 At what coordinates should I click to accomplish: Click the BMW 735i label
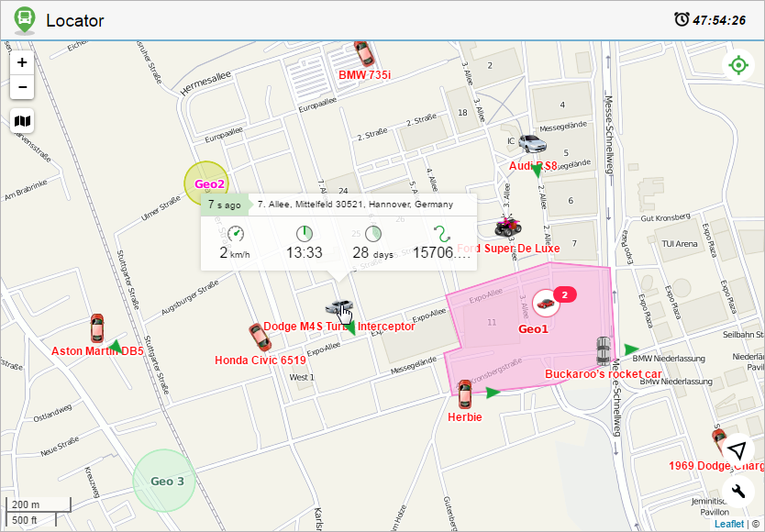(364, 75)
